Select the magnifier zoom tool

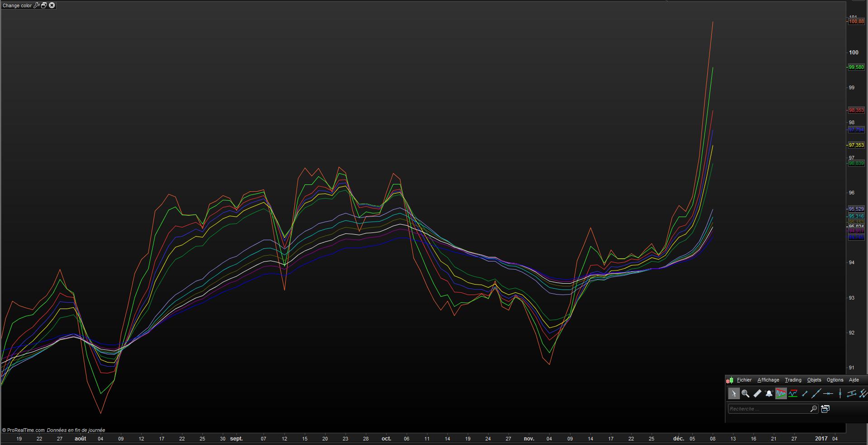pyautogui.click(x=745, y=394)
